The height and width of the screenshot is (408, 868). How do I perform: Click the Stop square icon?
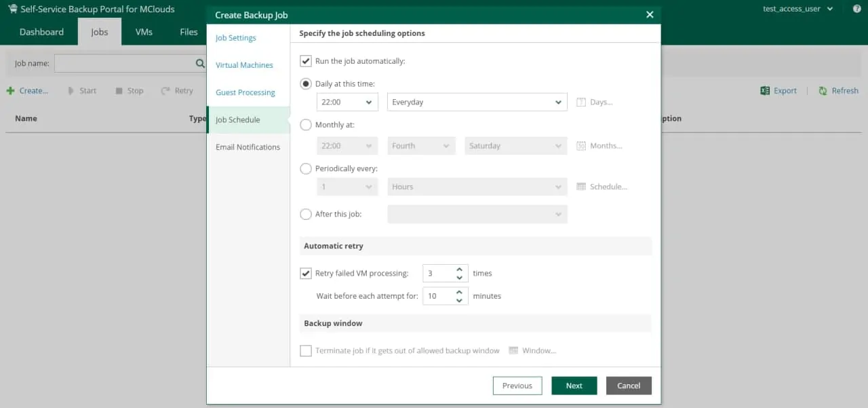click(119, 91)
